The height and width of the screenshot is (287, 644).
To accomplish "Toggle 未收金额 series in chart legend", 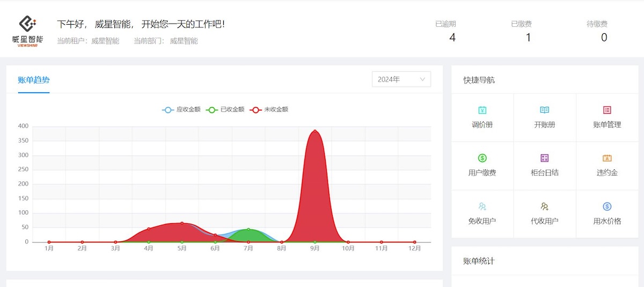I will [x=269, y=109].
